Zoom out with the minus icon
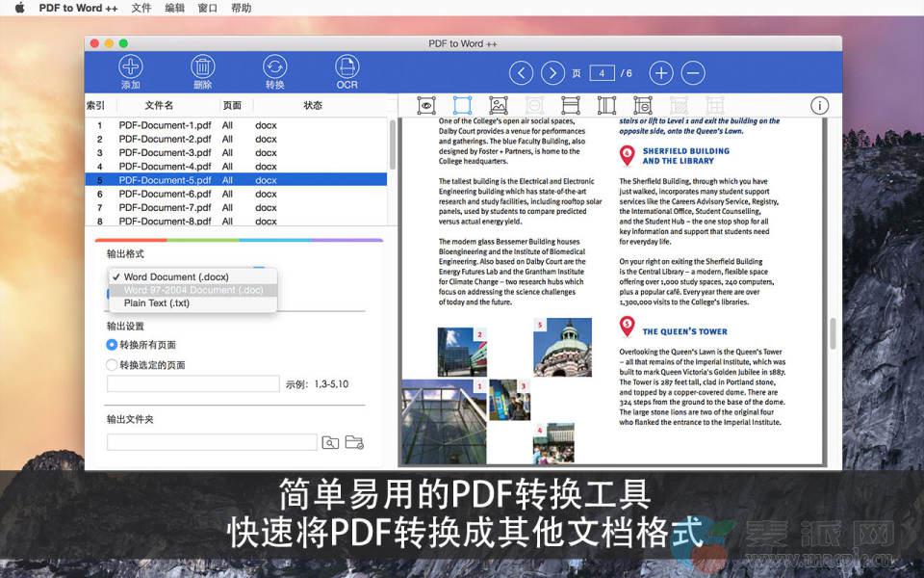 pyautogui.click(x=693, y=73)
